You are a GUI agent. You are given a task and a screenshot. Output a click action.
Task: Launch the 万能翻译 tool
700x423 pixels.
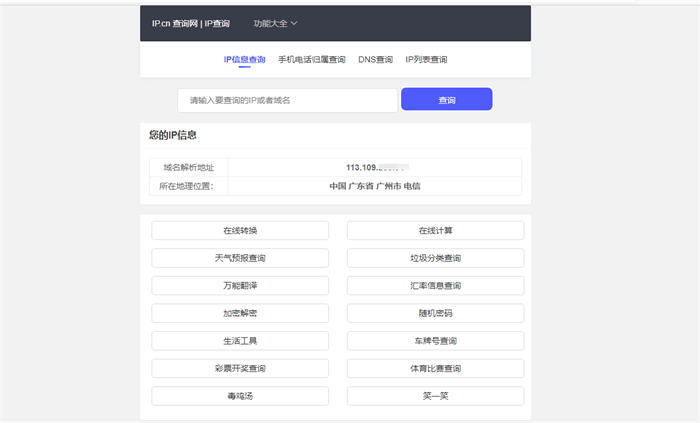pos(240,286)
